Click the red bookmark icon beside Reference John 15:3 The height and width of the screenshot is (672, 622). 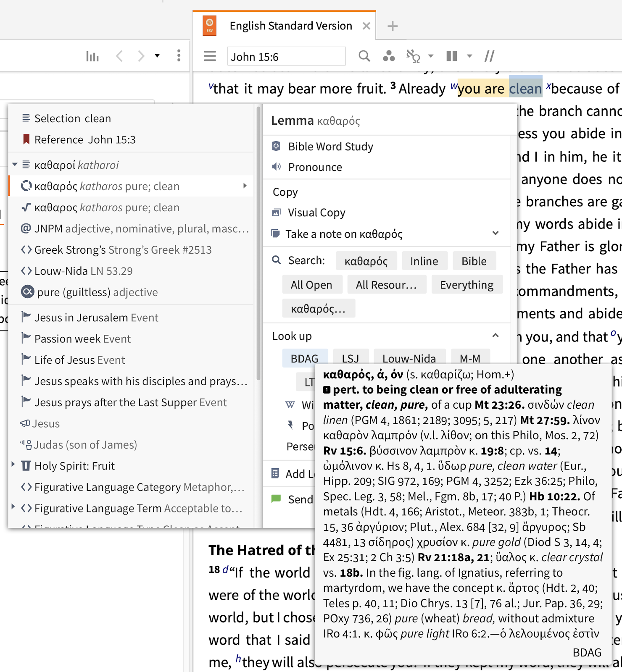[26, 139]
